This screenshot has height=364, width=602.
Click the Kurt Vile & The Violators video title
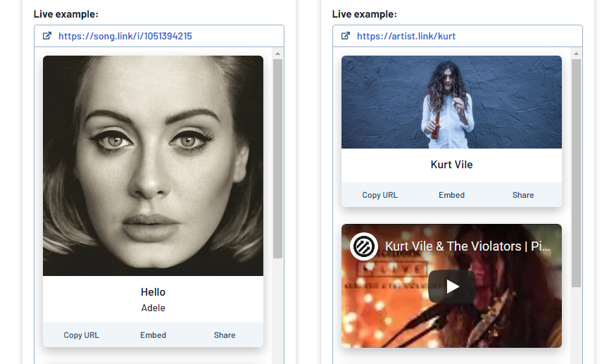[x=468, y=246]
